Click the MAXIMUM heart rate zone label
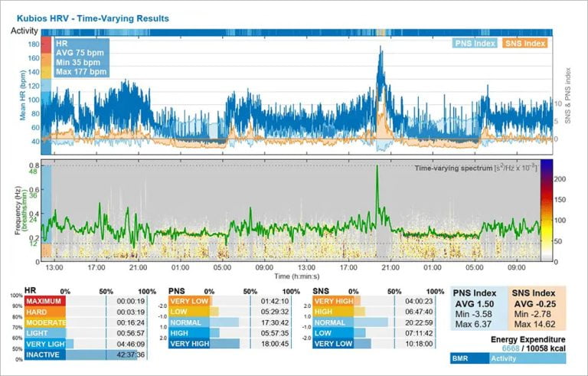 [45, 301]
